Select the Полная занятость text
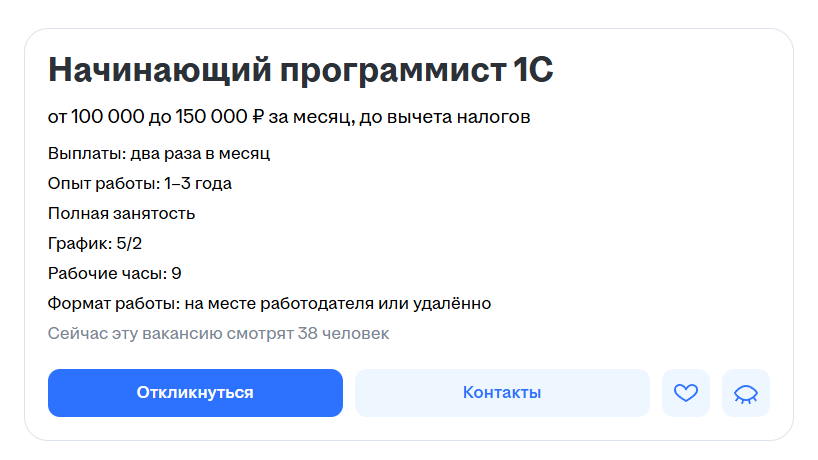Viewport: 818px width, 460px height. [x=122, y=214]
